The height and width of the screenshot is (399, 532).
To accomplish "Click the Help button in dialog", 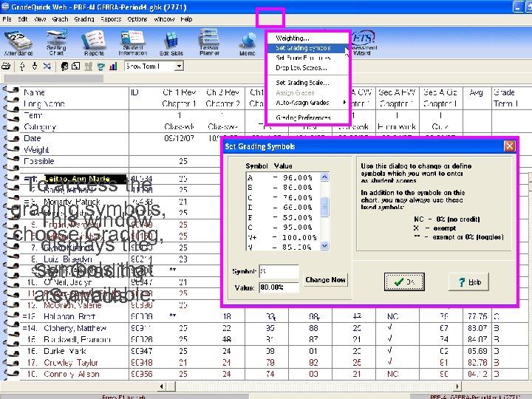I will tap(468, 282).
